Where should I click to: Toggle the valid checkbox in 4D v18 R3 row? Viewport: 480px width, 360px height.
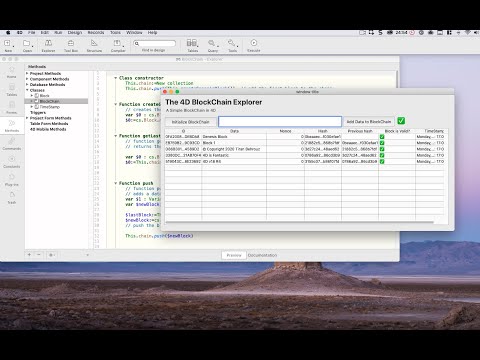[x=382, y=161]
